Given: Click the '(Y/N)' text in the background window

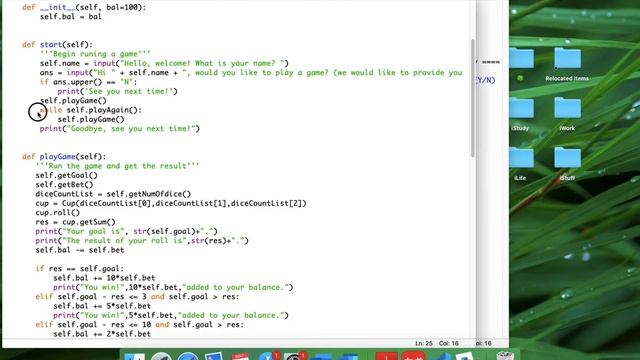Looking at the screenshot, I should point(485,80).
